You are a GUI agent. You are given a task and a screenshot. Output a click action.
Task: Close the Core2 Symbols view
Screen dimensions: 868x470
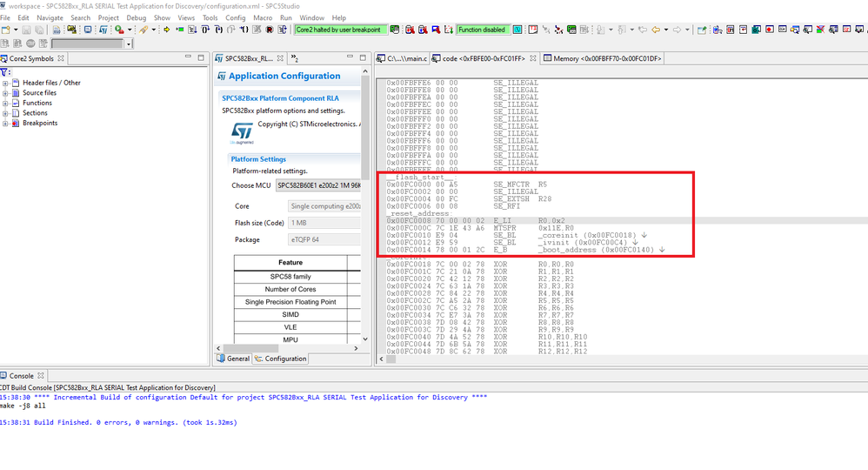pyautogui.click(x=61, y=58)
